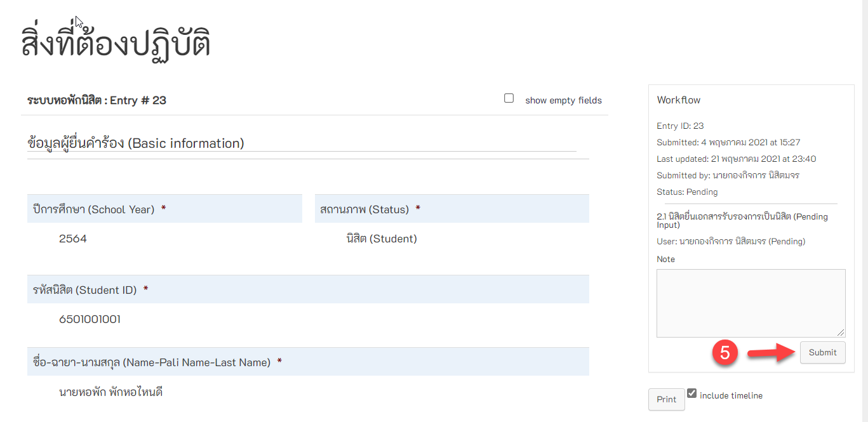Click the School Year value 2564
The image size is (868, 422).
coord(72,239)
